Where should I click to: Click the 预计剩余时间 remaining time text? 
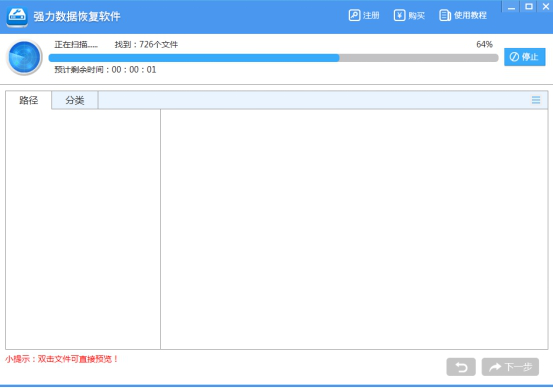105,69
